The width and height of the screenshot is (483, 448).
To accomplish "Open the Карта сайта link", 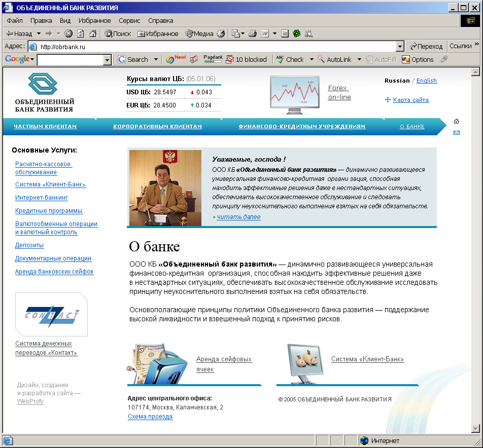I will point(410,100).
